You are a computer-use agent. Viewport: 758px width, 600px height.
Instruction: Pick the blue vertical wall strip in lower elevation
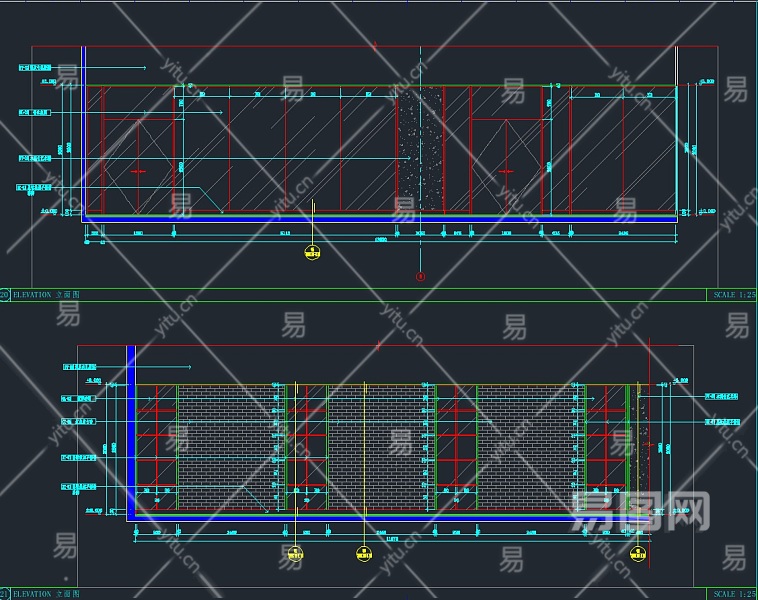(x=130, y=430)
